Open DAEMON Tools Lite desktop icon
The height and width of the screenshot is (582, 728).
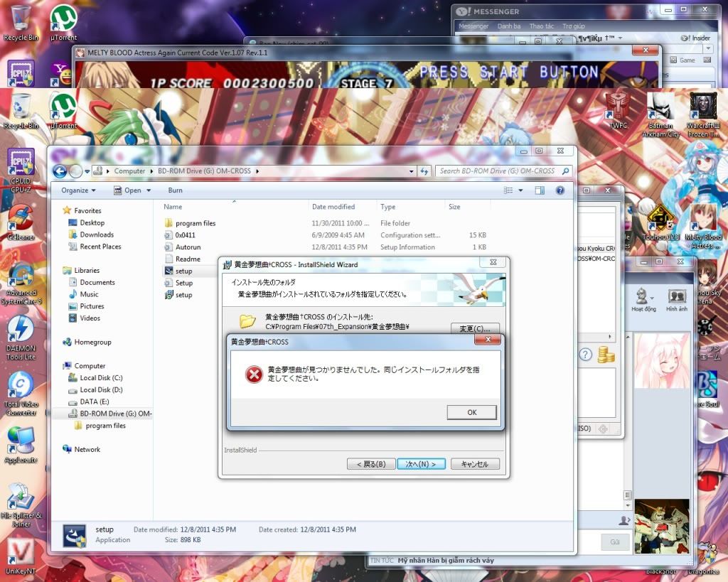point(21,338)
